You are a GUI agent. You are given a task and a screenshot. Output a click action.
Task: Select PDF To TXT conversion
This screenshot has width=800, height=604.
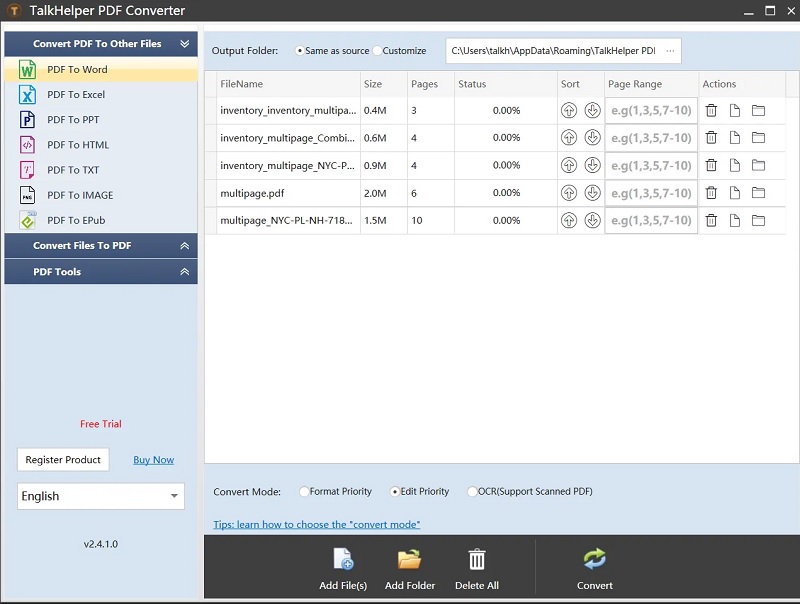coord(101,170)
